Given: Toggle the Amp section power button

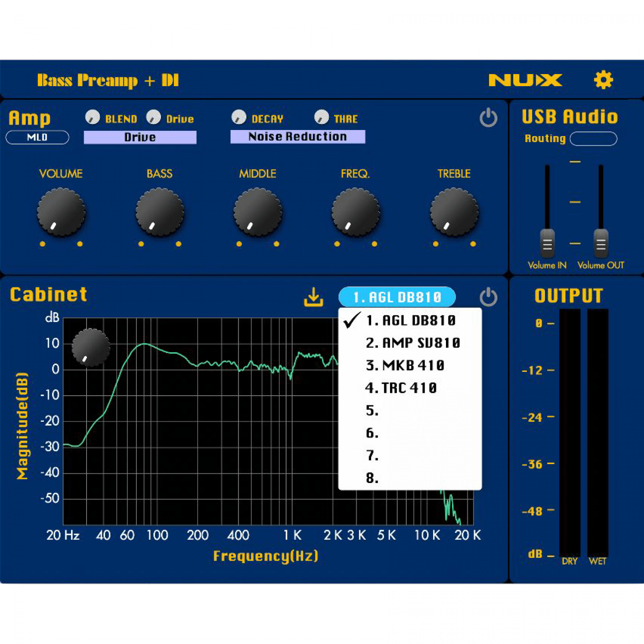Looking at the screenshot, I should pyautogui.click(x=488, y=118).
